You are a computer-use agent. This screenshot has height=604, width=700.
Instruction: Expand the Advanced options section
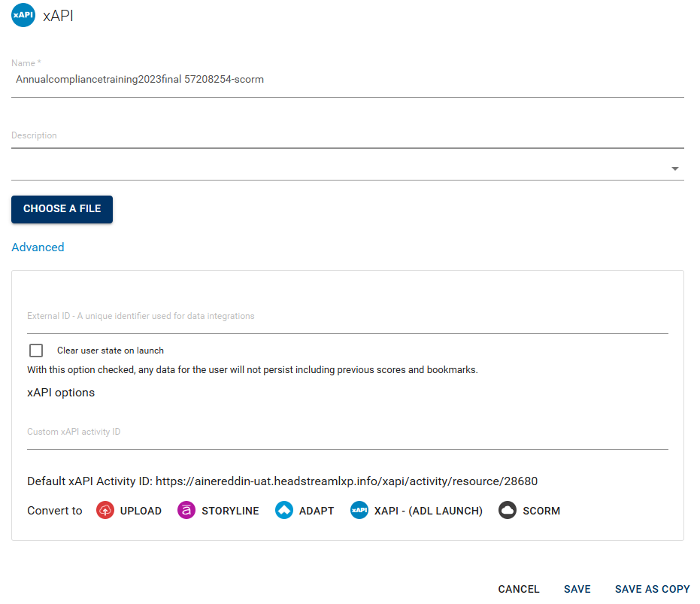[38, 247]
